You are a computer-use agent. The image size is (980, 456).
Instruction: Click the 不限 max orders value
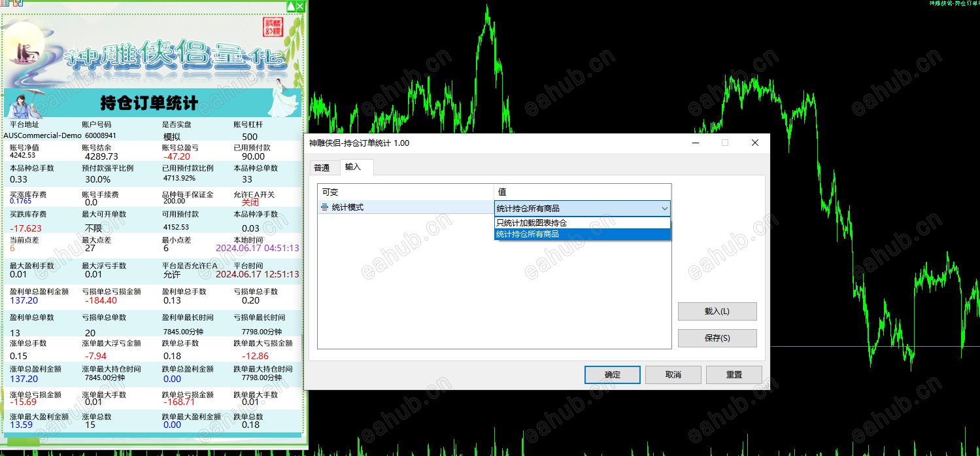93,228
